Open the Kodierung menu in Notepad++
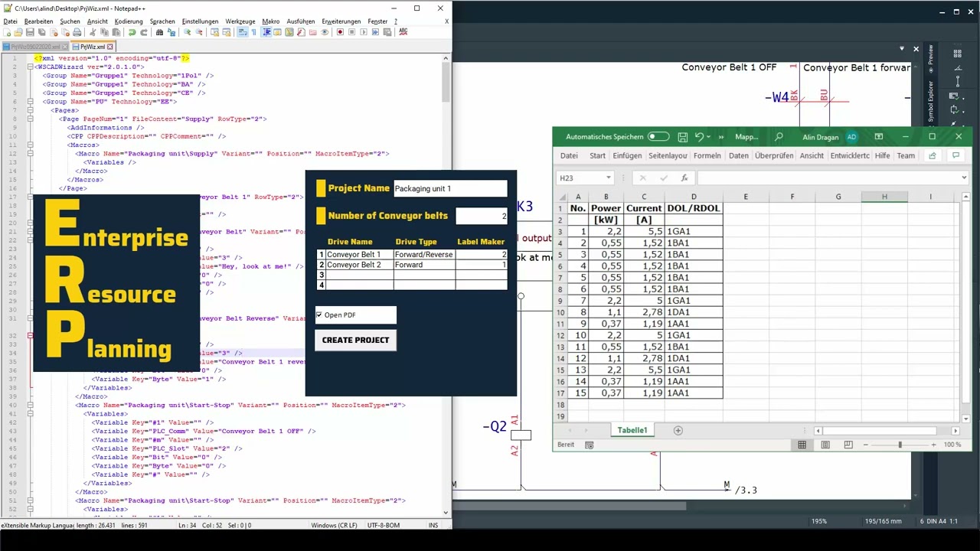980x551 pixels. (x=129, y=21)
